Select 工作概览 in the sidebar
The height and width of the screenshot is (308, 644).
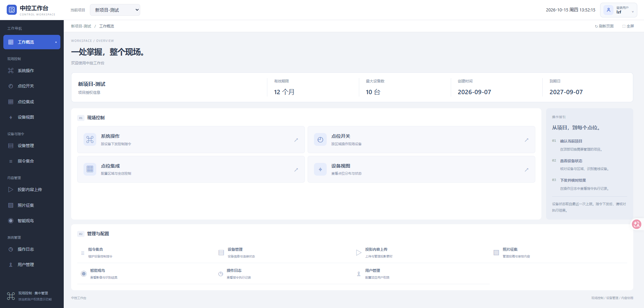tap(32, 42)
